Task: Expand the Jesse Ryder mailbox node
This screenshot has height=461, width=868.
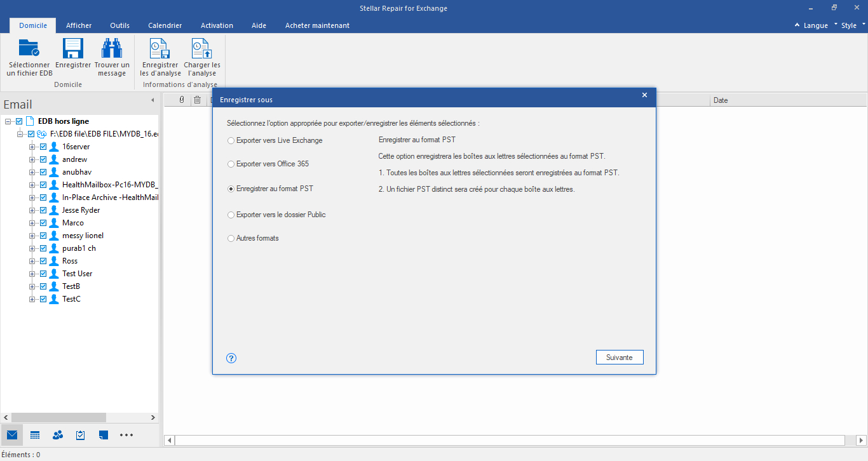Action: click(32, 210)
